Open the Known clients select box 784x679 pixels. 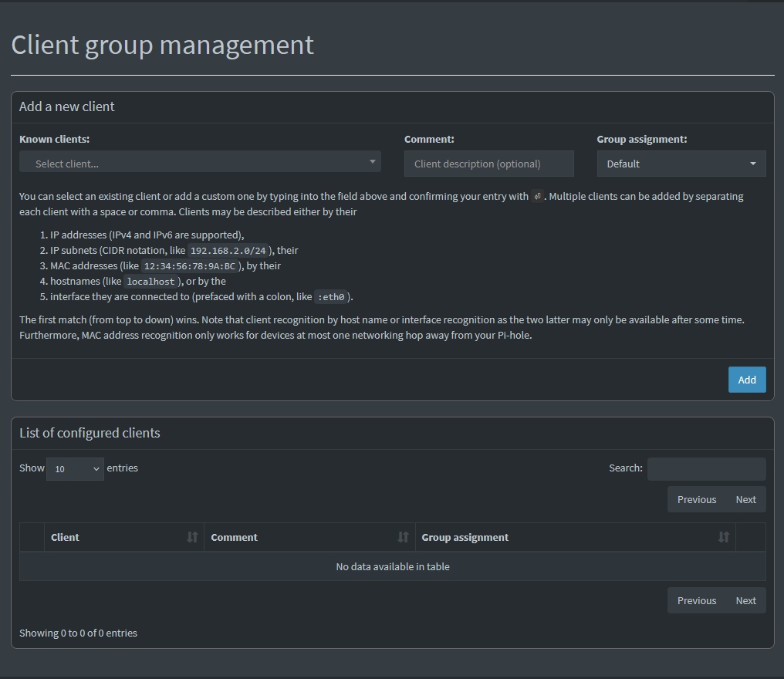(x=200, y=163)
